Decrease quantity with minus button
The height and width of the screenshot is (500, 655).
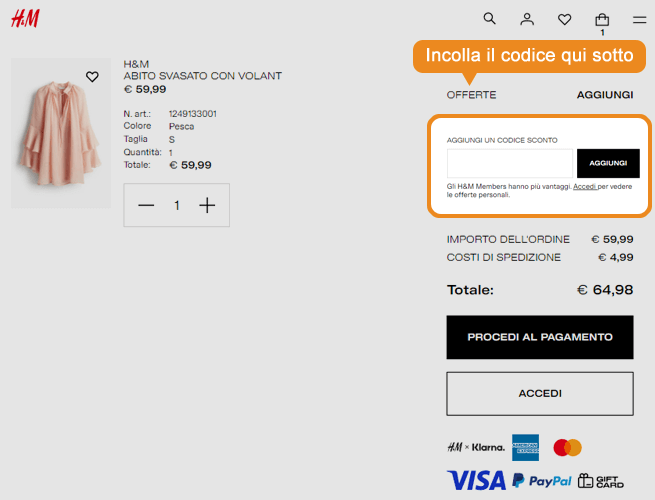(x=146, y=205)
